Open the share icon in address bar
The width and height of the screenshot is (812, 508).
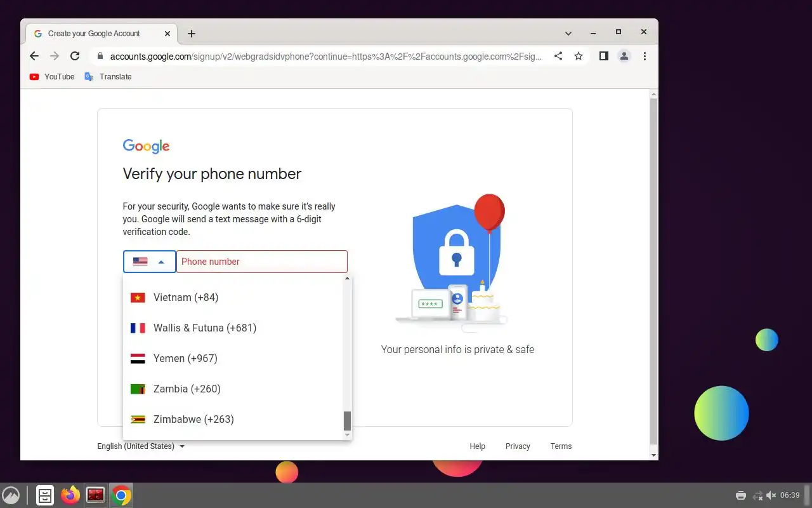click(x=558, y=56)
